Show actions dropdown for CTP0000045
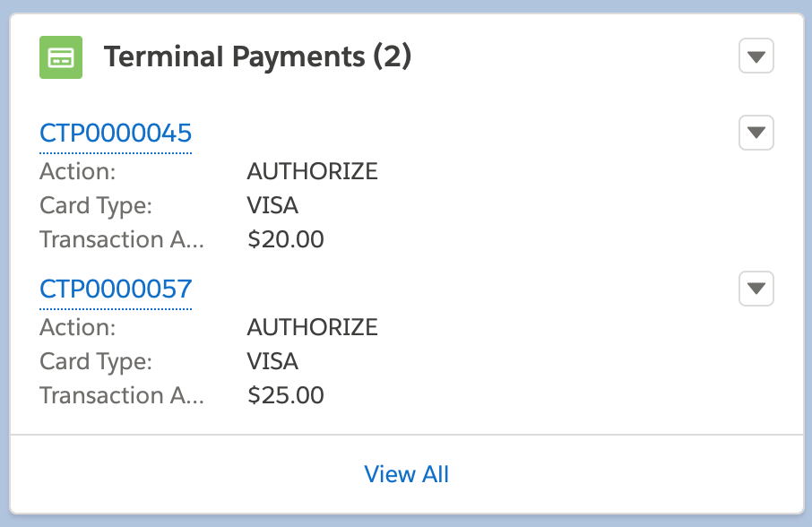 756,133
